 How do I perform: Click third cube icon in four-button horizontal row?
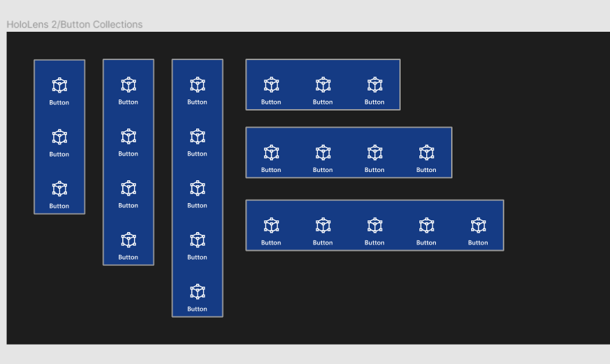(375, 153)
